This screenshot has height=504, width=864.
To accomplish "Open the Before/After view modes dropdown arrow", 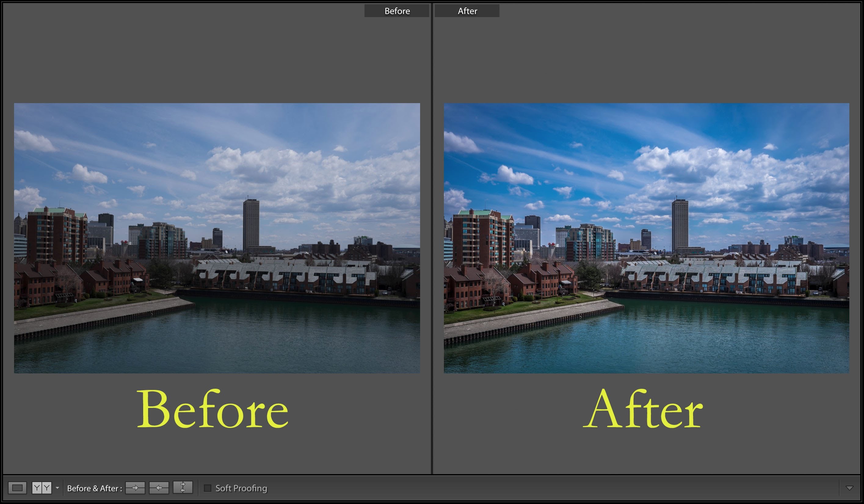I will tap(57, 488).
